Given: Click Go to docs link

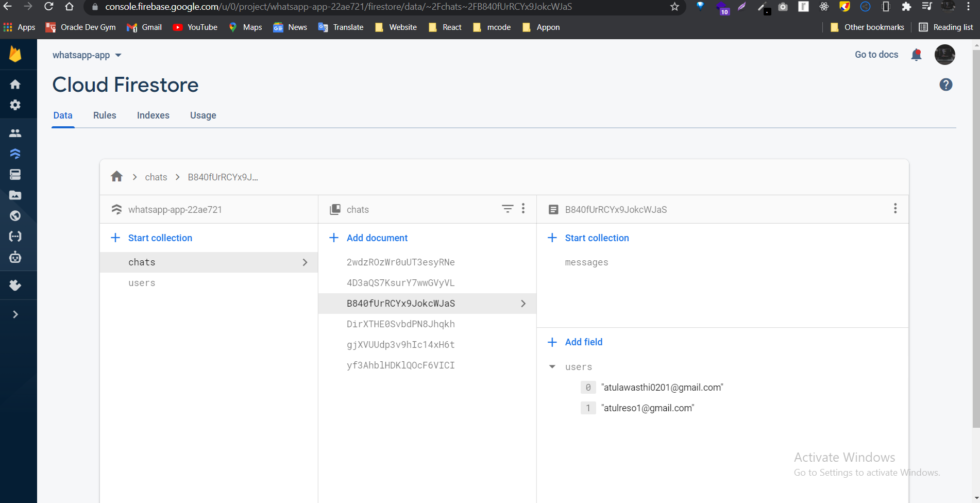Looking at the screenshot, I should pos(876,55).
